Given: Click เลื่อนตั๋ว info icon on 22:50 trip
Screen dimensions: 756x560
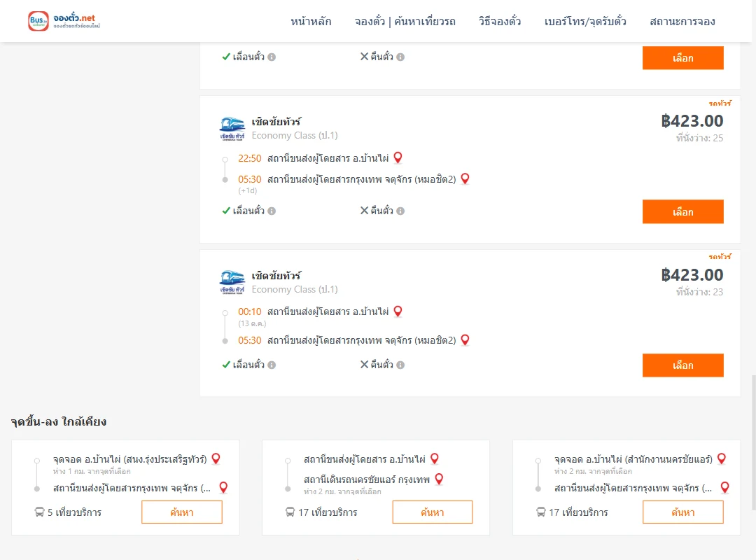Looking at the screenshot, I should pos(272,211).
